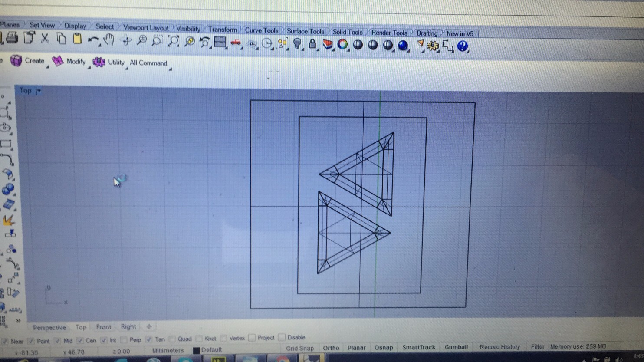Expand more left sidebar tools chevron
The width and height of the screenshot is (644, 362).
(18, 321)
